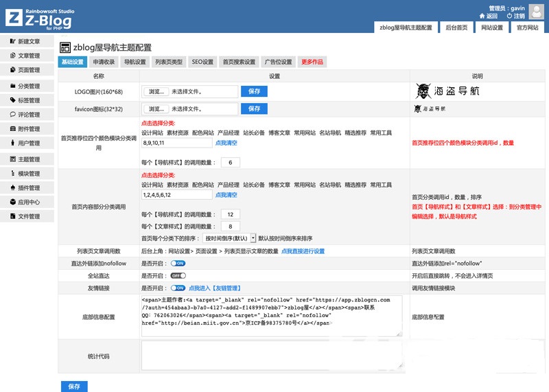Switch to the SEO设置 tab
The width and height of the screenshot is (549, 392).
click(x=202, y=62)
